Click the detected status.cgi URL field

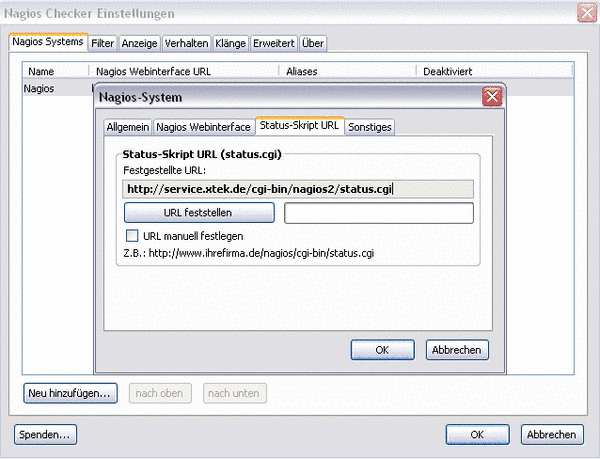[x=298, y=189]
